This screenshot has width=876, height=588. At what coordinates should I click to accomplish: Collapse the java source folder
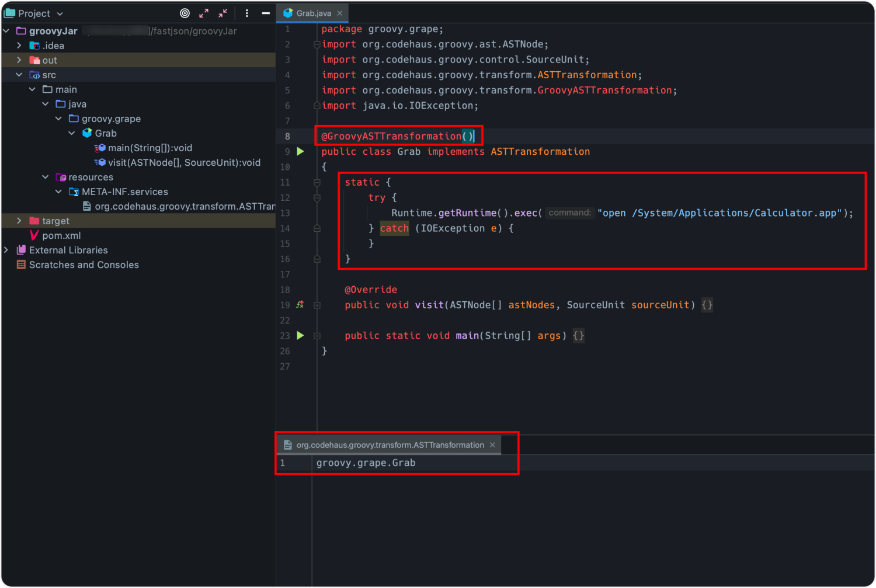[x=46, y=104]
